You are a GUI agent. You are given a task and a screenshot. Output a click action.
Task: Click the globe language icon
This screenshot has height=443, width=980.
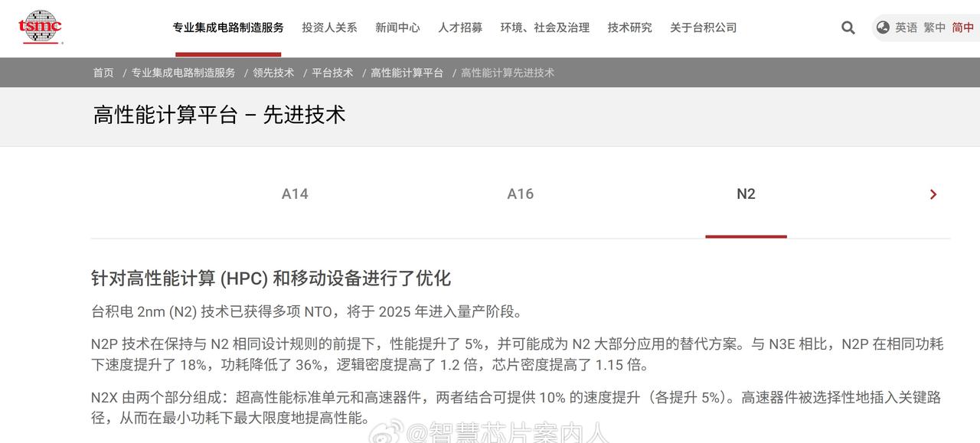click(x=883, y=28)
